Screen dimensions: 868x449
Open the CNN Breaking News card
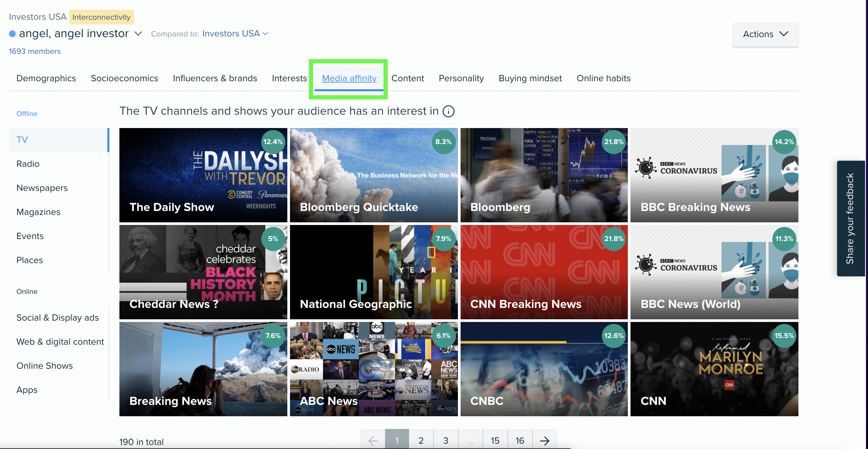tap(544, 272)
